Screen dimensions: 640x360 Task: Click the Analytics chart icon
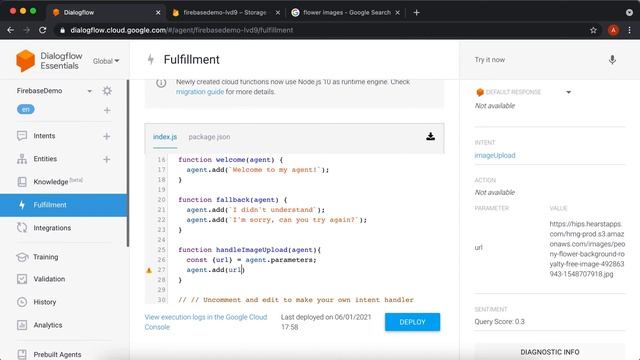coord(22,325)
